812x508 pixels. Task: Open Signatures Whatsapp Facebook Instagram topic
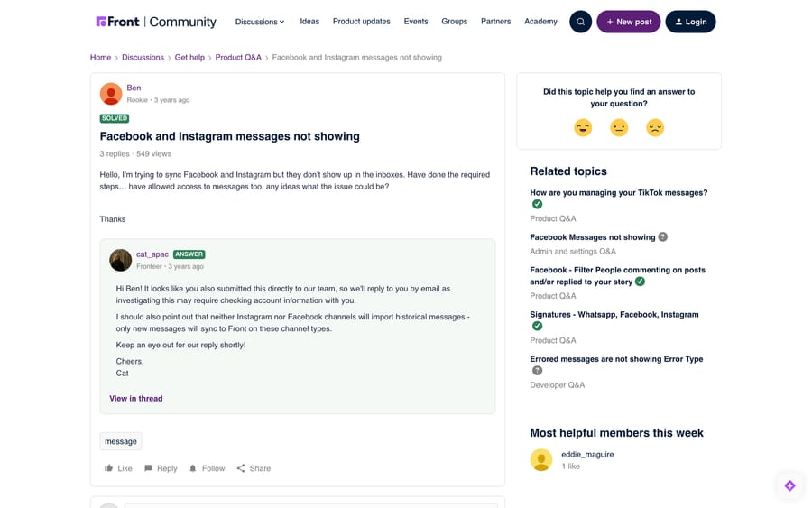tap(614, 314)
